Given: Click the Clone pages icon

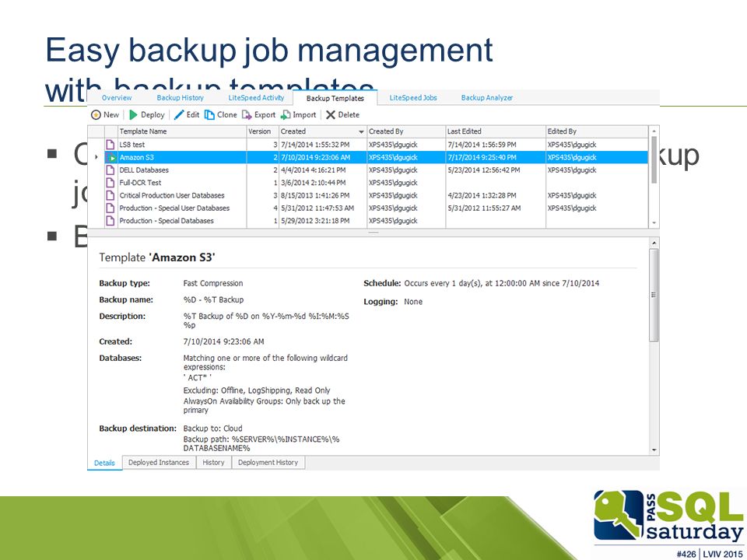Looking at the screenshot, I should coord(209,115).
